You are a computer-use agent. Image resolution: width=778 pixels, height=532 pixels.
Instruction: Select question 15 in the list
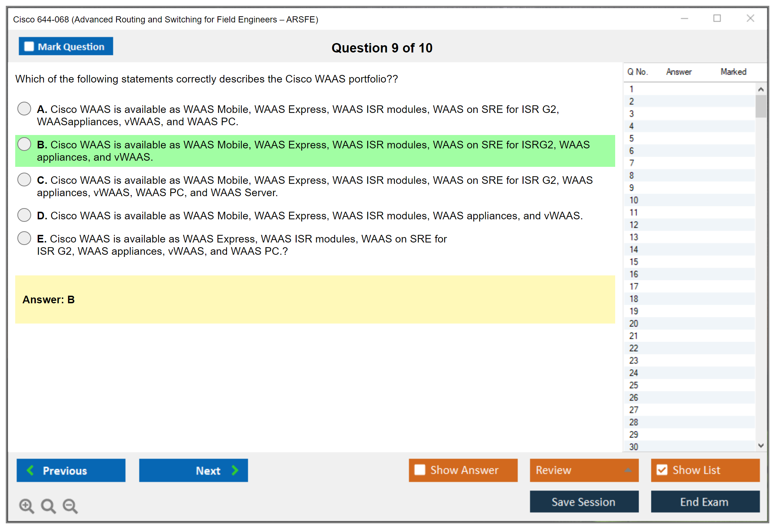634,262
